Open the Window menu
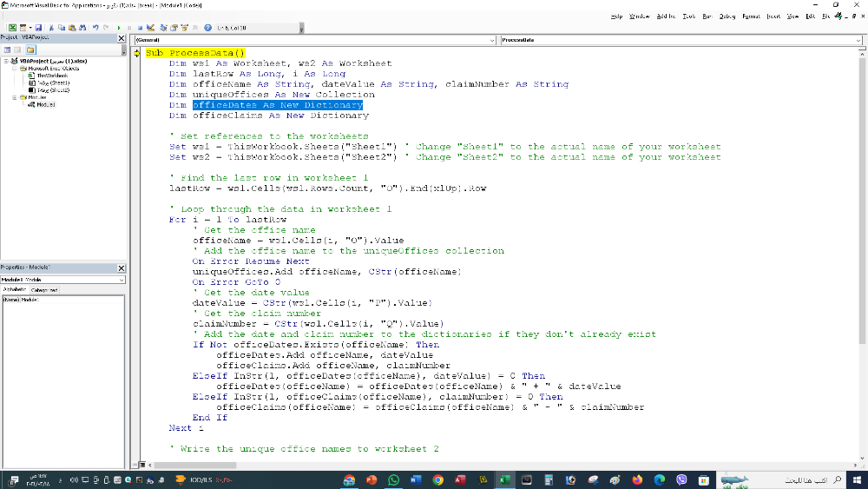The image size is (868, 489). point(640,17)
